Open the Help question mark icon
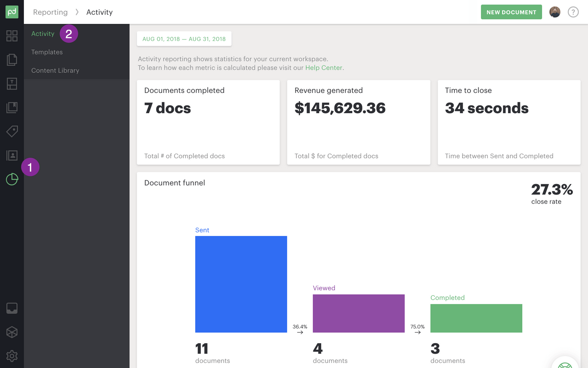588x368 pixels. [x=573, y=12]
